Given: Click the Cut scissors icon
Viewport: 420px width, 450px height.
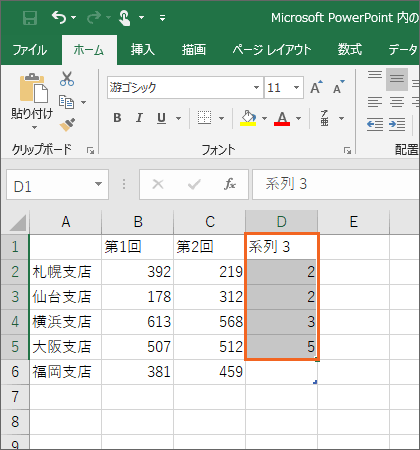Looking at the screenshot, I should tap(67, 79).
